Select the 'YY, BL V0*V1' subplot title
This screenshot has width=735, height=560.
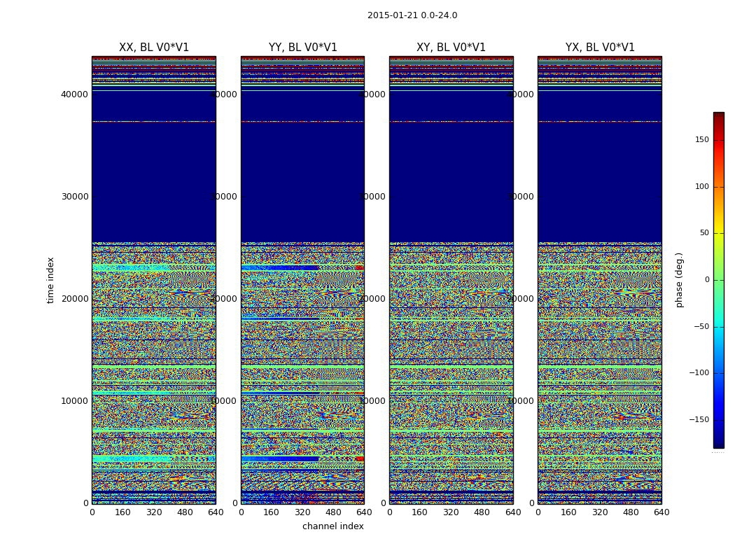302,48
